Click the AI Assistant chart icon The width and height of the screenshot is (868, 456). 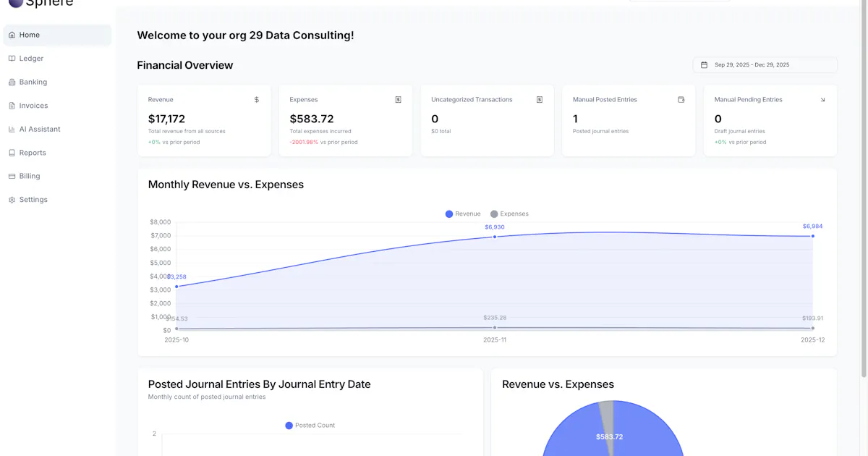tap(12, 130)
